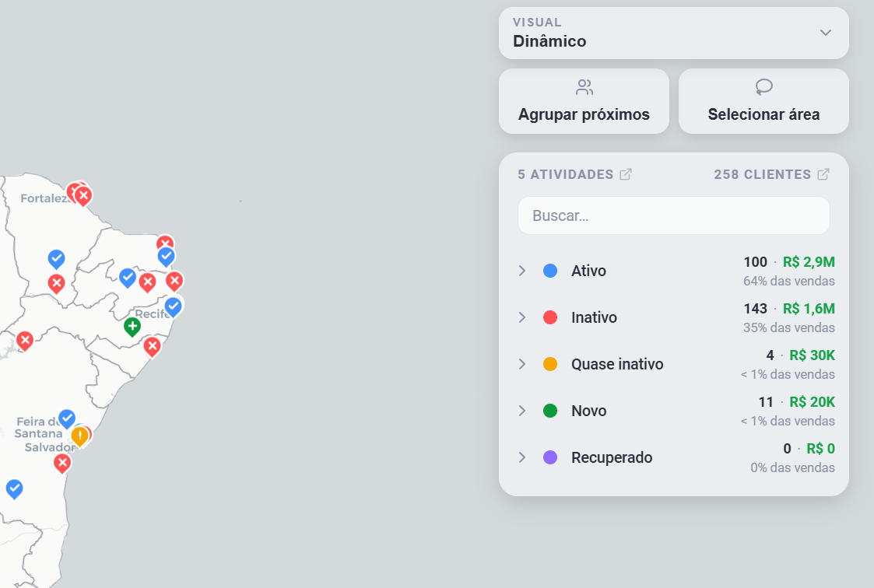Click the blue check pin by Feira de Santana
The image size is (874, 588).
click(67, 418)
